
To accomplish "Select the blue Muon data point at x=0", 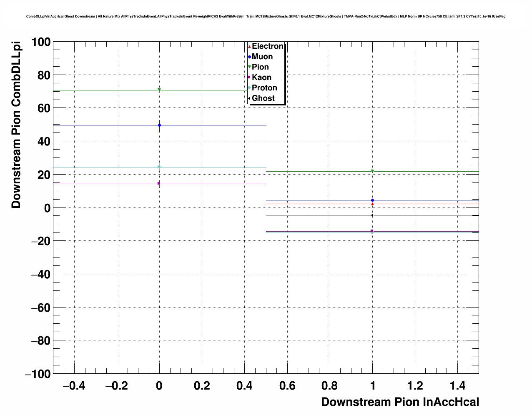I will coord(159,125).
